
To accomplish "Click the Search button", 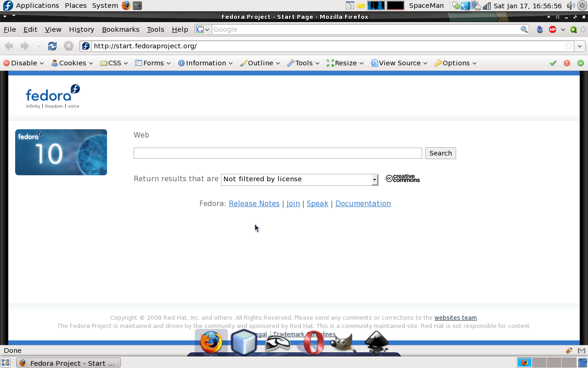I will (x=441, y=153).
